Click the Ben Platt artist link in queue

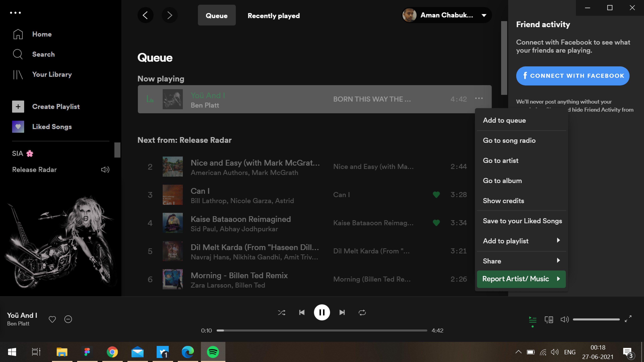[205, 105]
